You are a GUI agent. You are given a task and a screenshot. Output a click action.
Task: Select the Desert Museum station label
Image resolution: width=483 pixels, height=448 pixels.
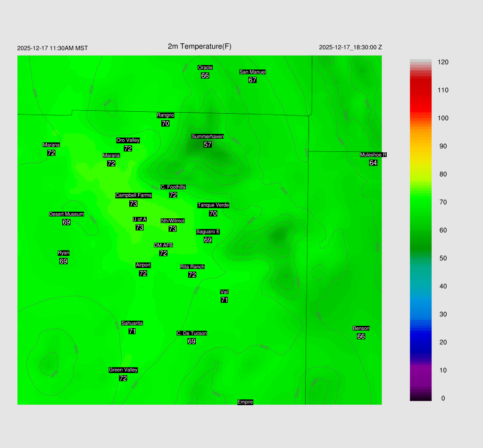click(67, 214)
